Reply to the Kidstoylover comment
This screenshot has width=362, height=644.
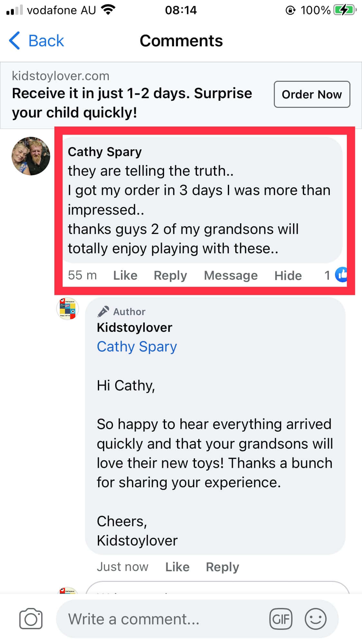pyautogui.click(x=222, y=567)
